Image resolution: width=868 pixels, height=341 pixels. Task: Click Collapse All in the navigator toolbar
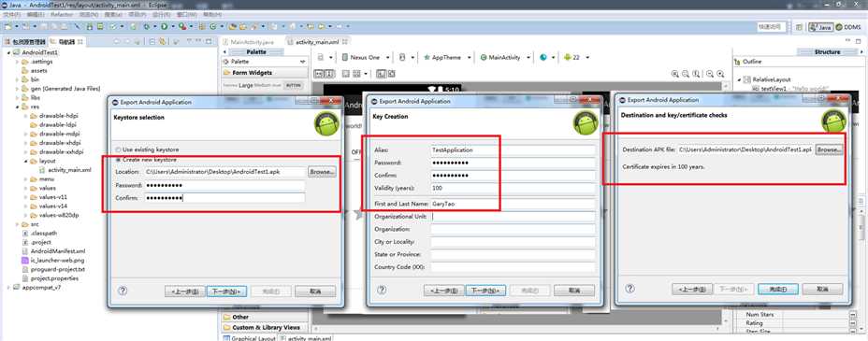(x=152, y=41)
